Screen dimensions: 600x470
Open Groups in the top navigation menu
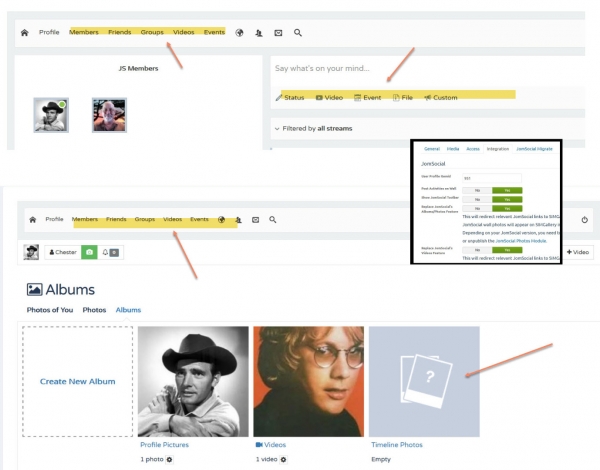[x=152, y=32]
